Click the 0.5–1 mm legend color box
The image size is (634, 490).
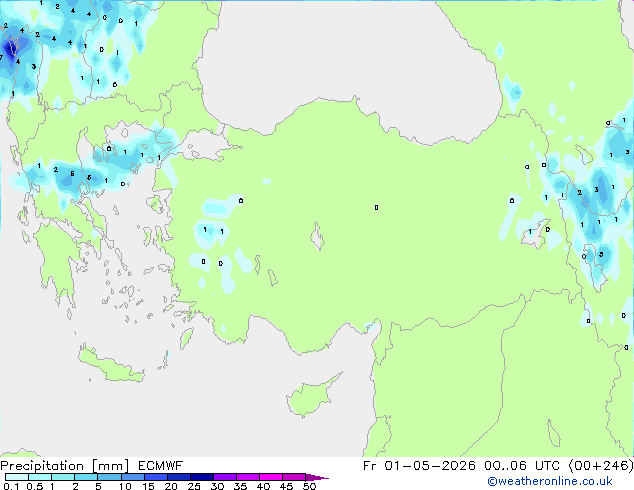40,477
